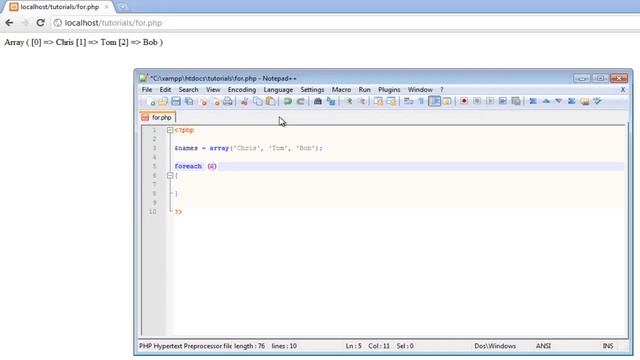640x360 pixels.
Task: Save the document with the floppy disk icon
Action: [176, 101]
